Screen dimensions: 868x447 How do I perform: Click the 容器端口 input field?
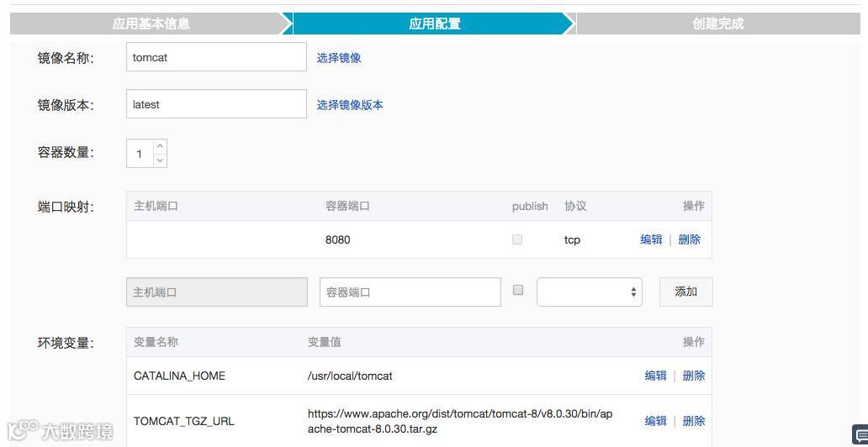pyautogui.click(x=410, y=292)
